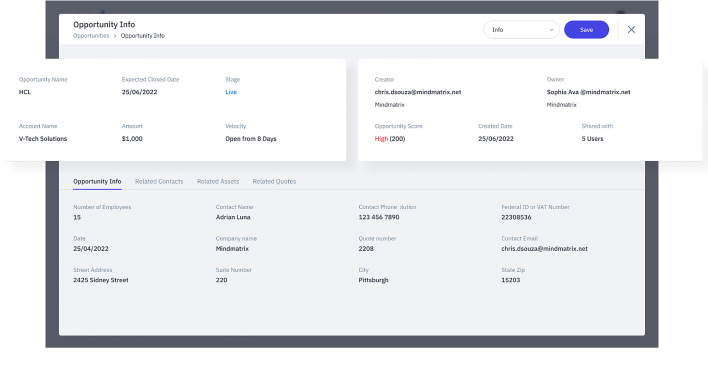
Task: Click the Live stage value
Action: [231, 92]
